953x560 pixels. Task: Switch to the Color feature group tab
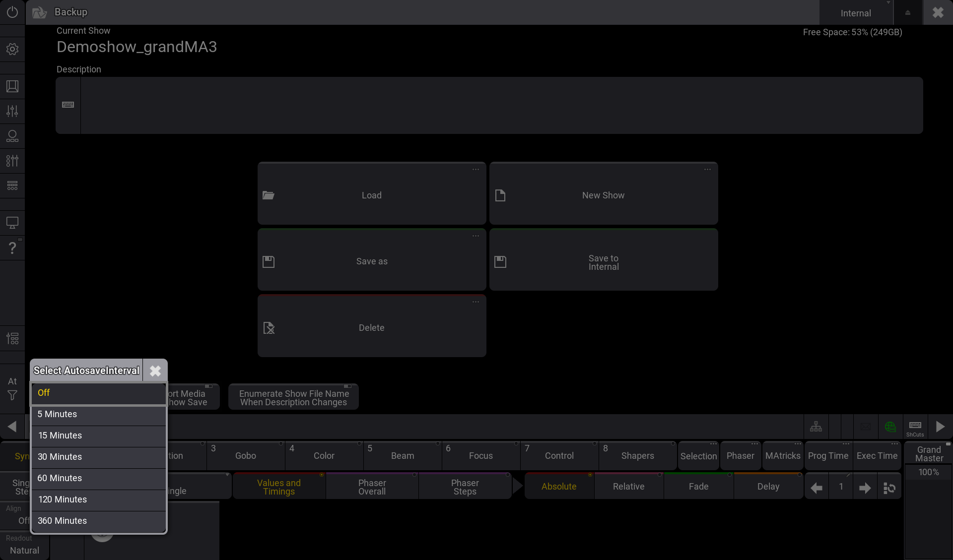click(324, 456)
